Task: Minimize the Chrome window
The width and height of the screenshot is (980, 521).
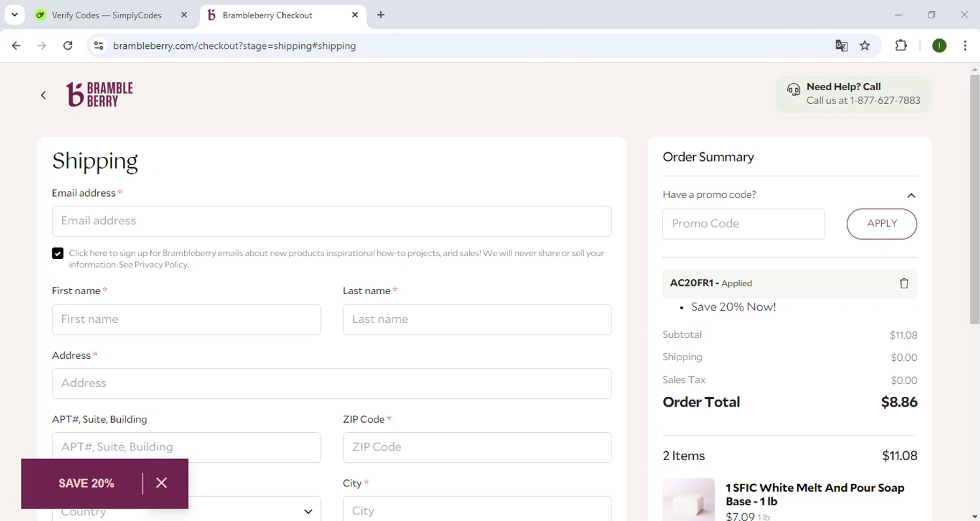Action: click(x=898, y=15)
